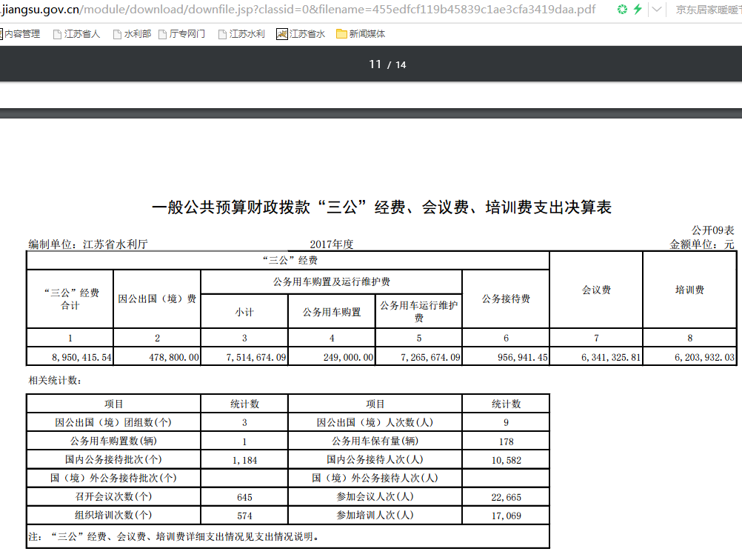Click the value 8,950,415.54
The image size is (742, 560).
[x=81, y=357]
